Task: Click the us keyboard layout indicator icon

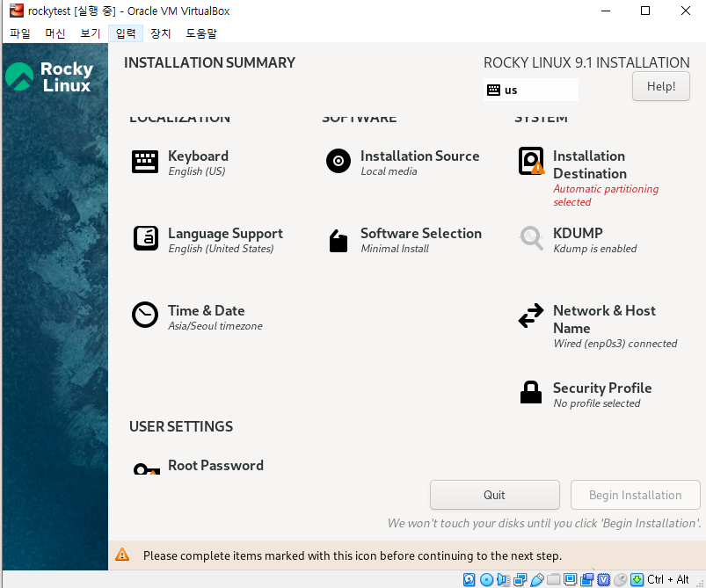Action: point(493,90)
